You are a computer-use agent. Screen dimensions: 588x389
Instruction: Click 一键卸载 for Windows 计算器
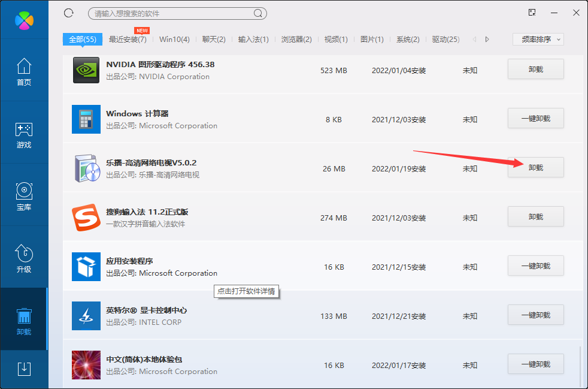tap(535, 118)
